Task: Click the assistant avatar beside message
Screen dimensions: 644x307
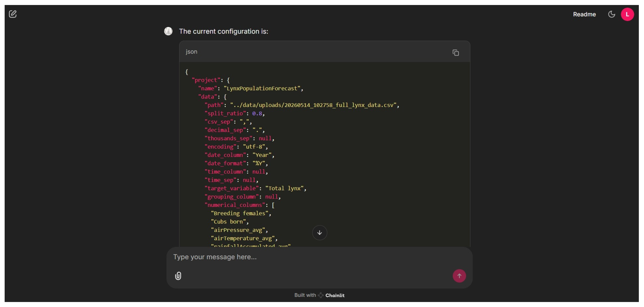Action: 168,31
